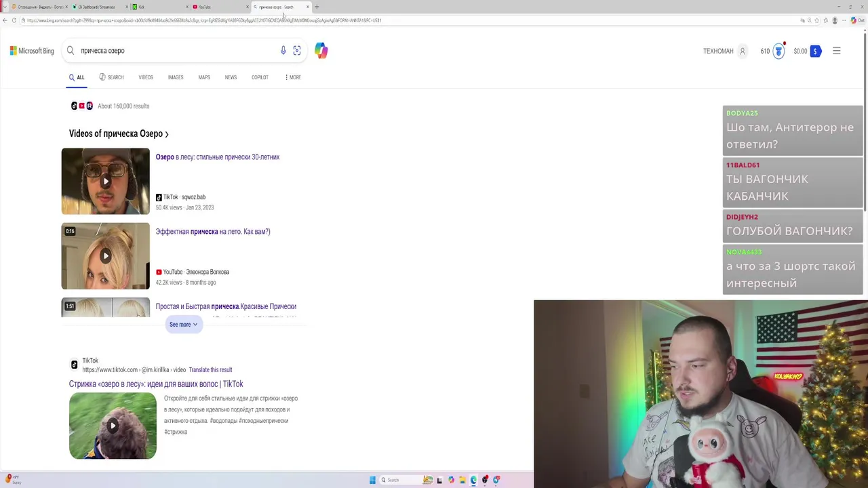Screen dimensions: 868x488
Task: Switch to the NEWS tab
Action: [x=231, y=77]
